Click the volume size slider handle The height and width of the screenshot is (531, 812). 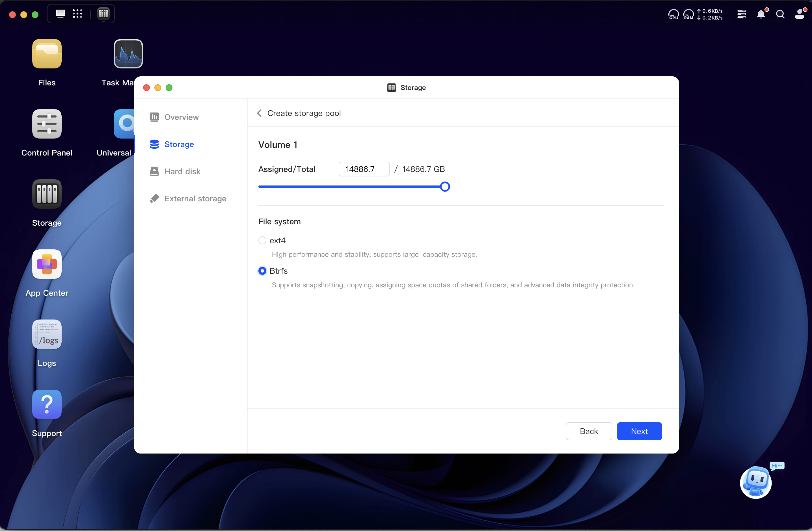click(x=445, y=187)
